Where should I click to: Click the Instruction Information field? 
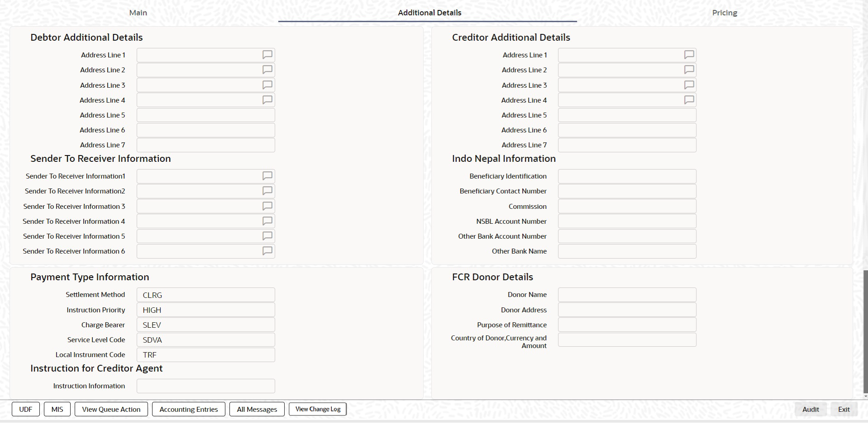click(206, 386)
